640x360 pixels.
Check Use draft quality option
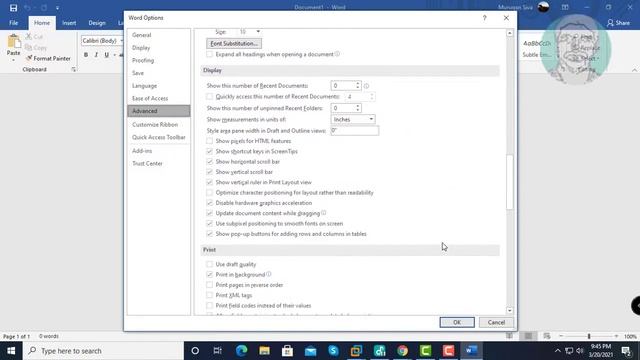[x=209, y=264]
